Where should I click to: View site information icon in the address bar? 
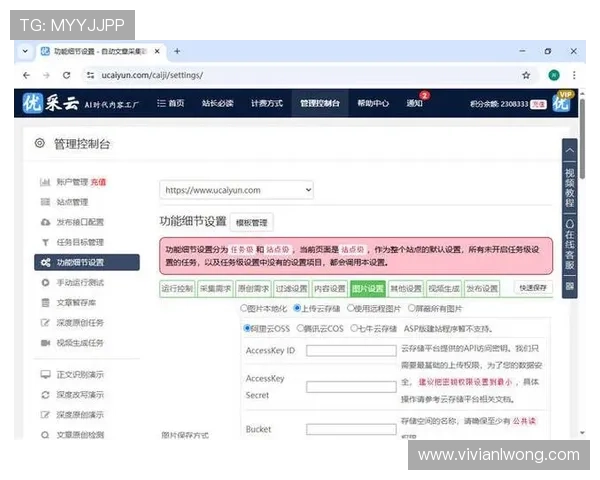click(90, 75)
